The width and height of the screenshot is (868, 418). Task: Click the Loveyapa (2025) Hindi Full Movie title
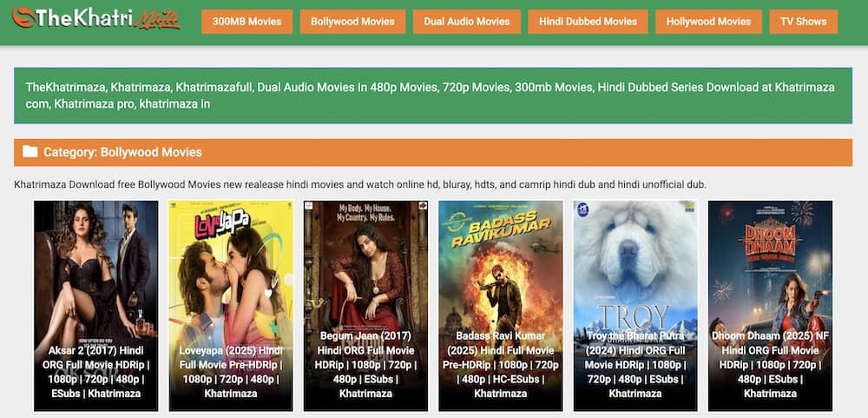click(x=231, y=372)
